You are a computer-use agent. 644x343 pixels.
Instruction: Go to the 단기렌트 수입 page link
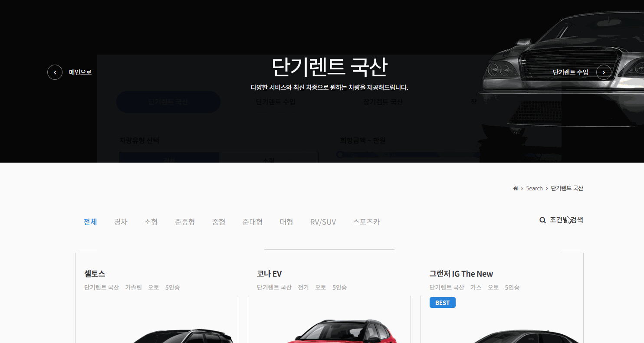coord(570,72)
